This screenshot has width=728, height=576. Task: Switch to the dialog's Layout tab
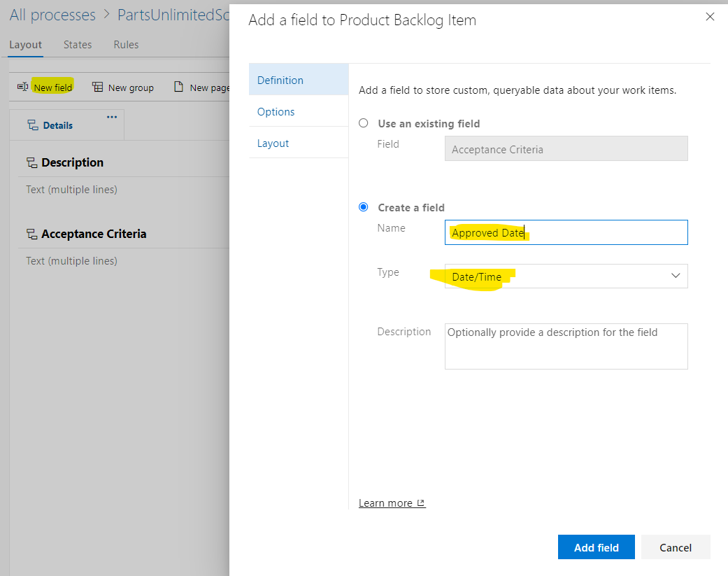[273, 143]
